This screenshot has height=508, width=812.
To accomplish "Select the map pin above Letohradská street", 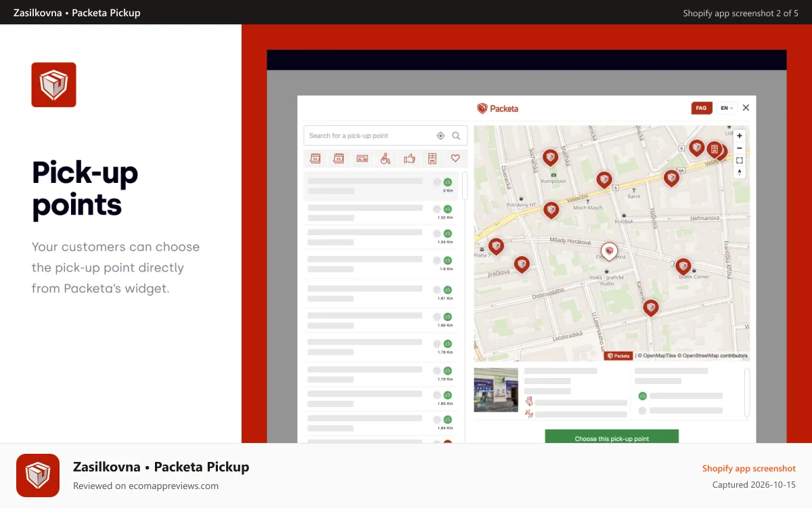I will (651, 308).
